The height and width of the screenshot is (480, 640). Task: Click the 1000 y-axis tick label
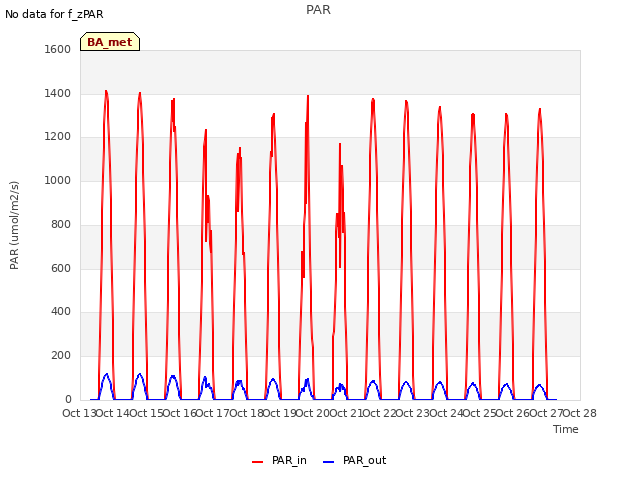[x=58, y=180]
